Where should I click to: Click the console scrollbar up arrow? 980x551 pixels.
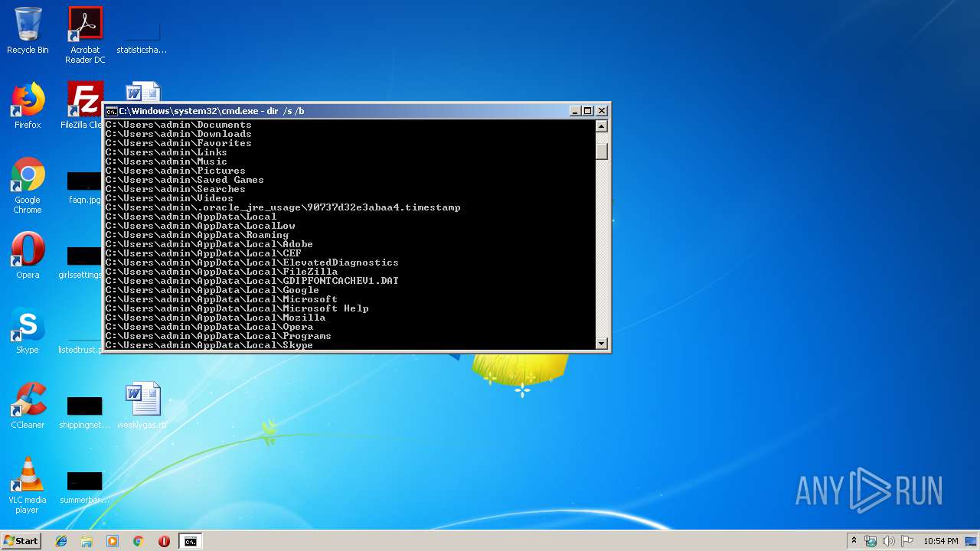602,126
